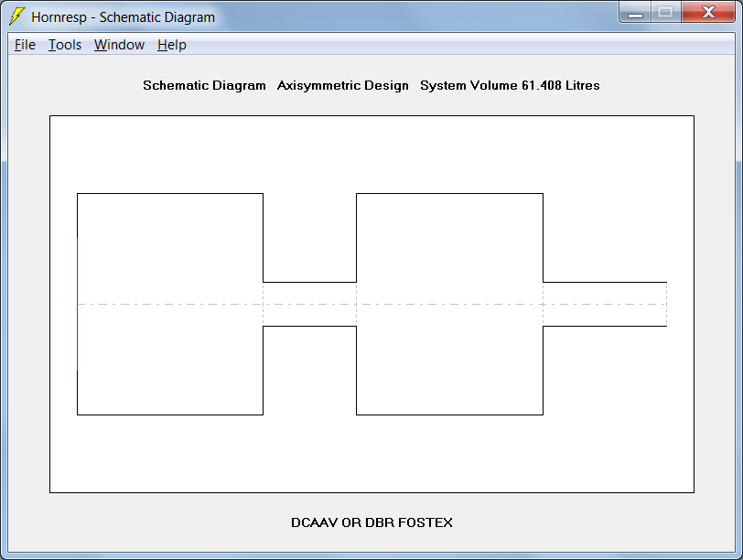Click the 'DCAAV OR DBR FOSTEX' caption
The height and width of the screenshot is (560, 743).
(372, 522)
